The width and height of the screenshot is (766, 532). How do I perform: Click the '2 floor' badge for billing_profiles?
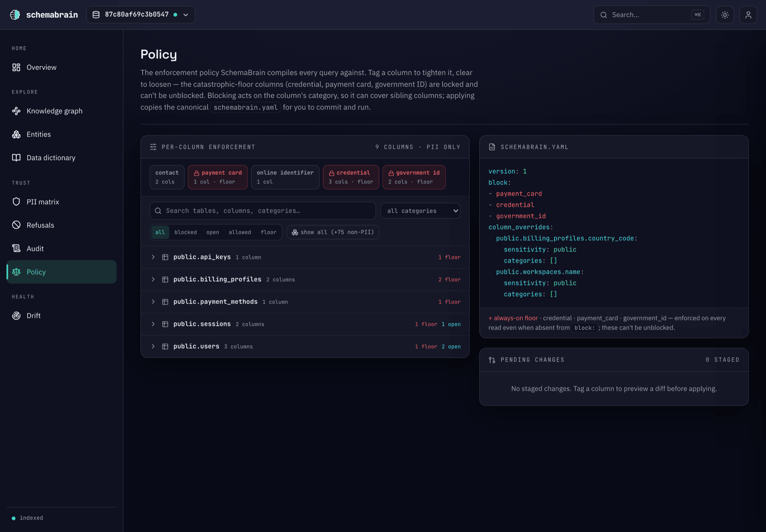[x=449, y=280]
